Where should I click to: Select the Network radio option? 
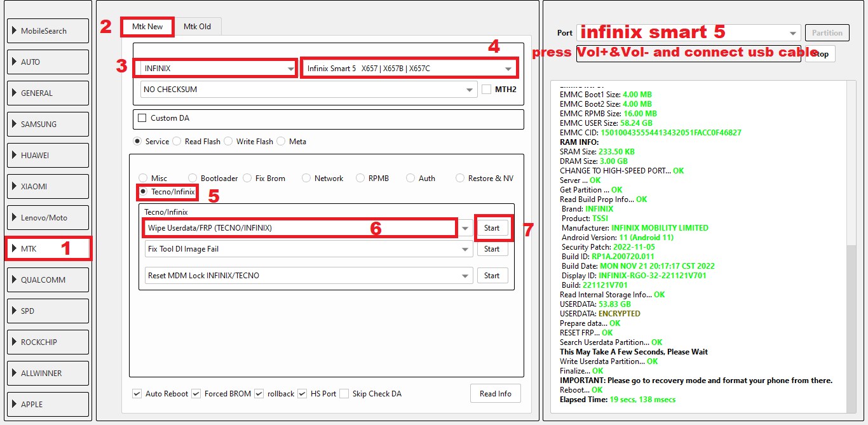pyautogui.click(x=306, y=179)
